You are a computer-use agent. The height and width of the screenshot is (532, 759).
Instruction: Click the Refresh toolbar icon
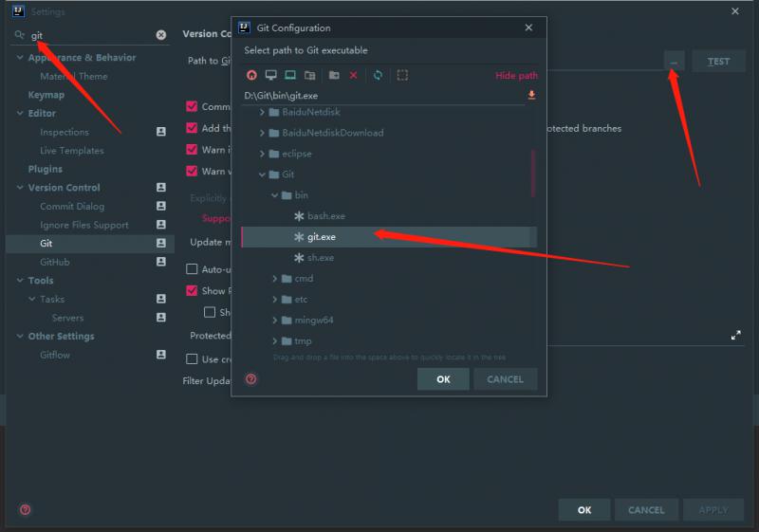[x=378, y=75]
